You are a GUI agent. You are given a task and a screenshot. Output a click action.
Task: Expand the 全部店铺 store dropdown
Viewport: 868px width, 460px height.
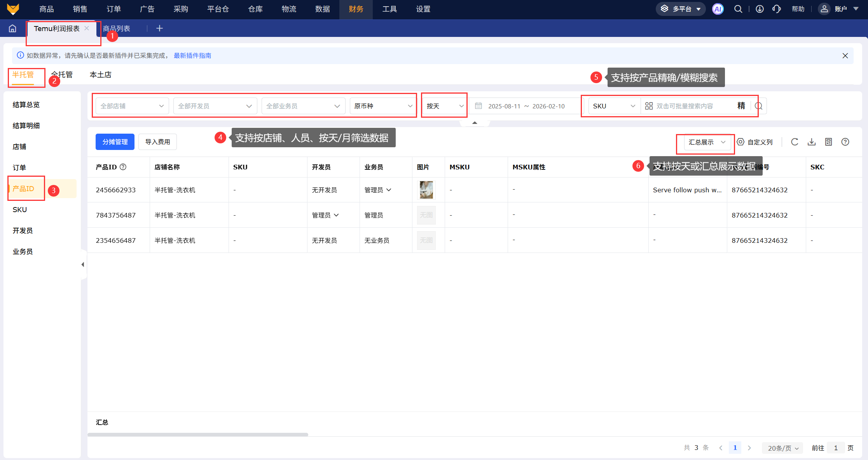(x=132, y=106)
